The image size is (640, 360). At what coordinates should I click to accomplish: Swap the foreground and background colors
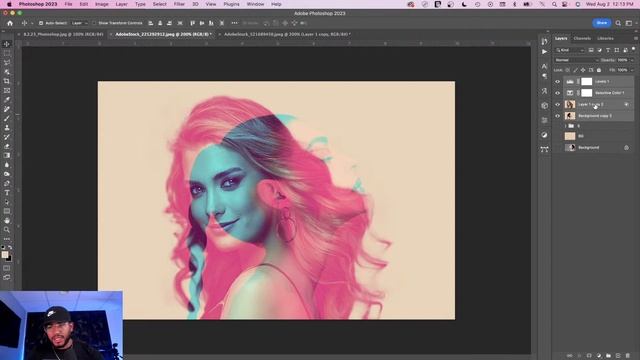point(10,247)
